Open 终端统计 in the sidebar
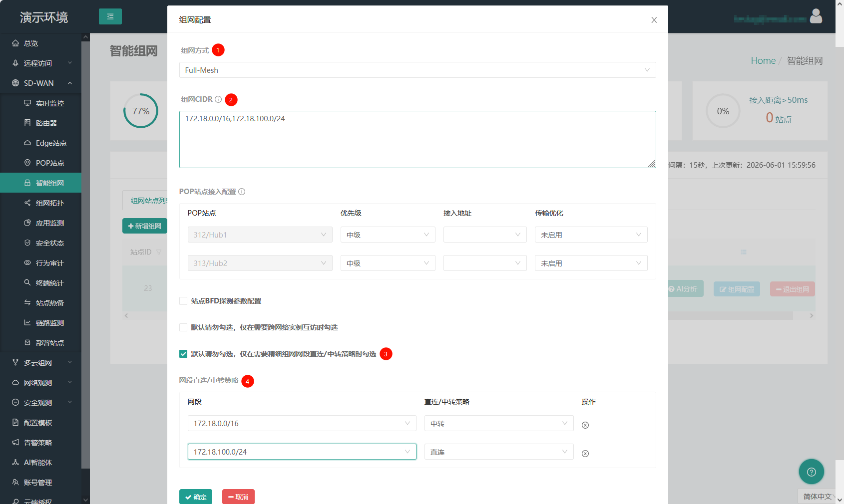This screenshot has height=504, width=844. [40, 283]
